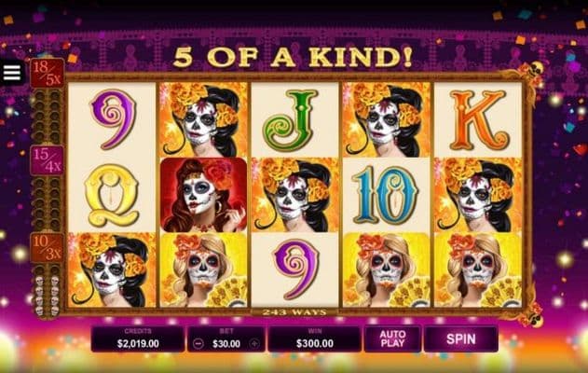
Task: Click the blonde skull woman on reel five
Action: click(x=478, y=269)
